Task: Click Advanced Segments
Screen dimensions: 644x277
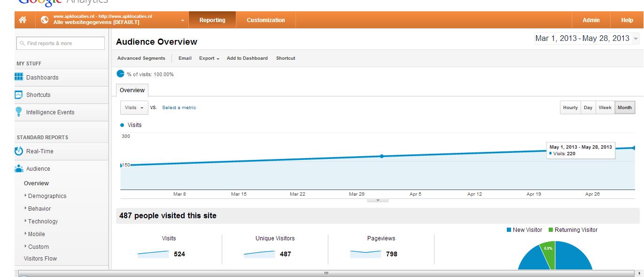Action: point(141,58)
